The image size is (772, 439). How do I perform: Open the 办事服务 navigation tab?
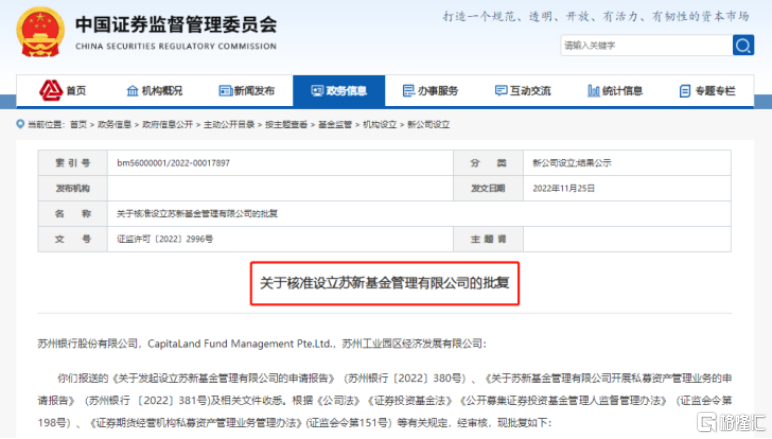click(431, 91)
